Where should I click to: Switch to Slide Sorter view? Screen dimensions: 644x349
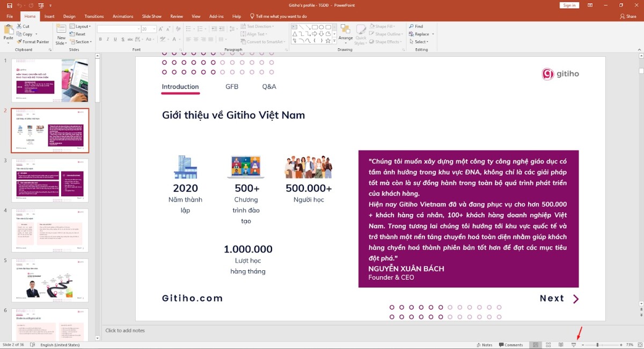(548, 345)
